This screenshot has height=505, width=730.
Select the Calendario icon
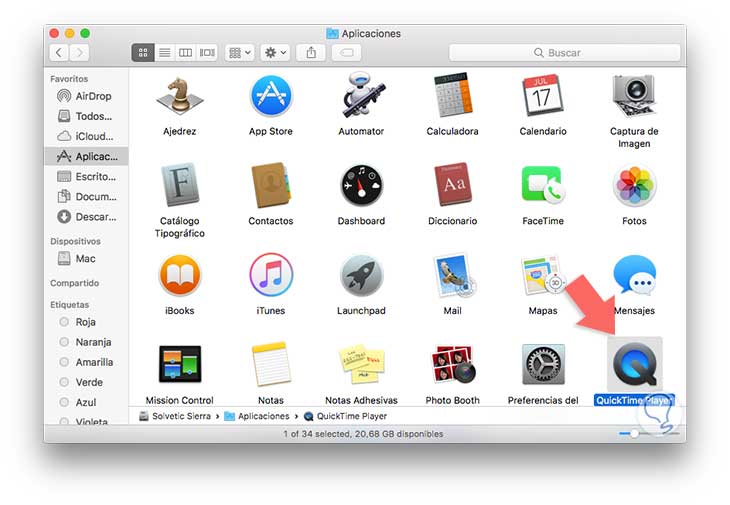(x=543, y=95)
